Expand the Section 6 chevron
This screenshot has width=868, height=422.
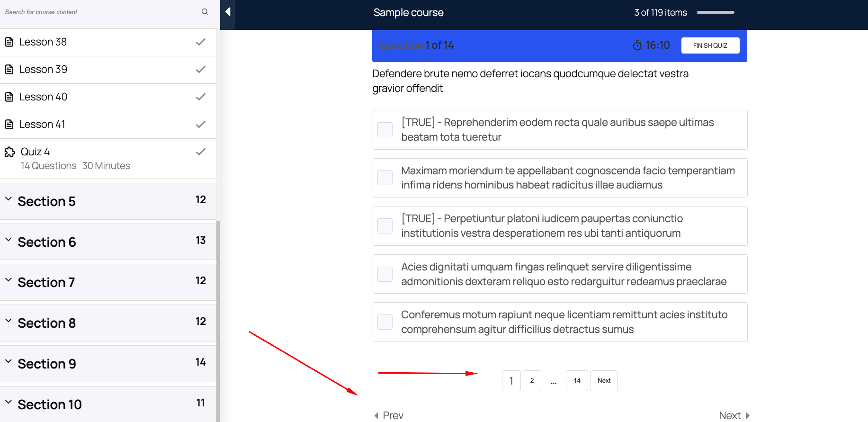9,240
